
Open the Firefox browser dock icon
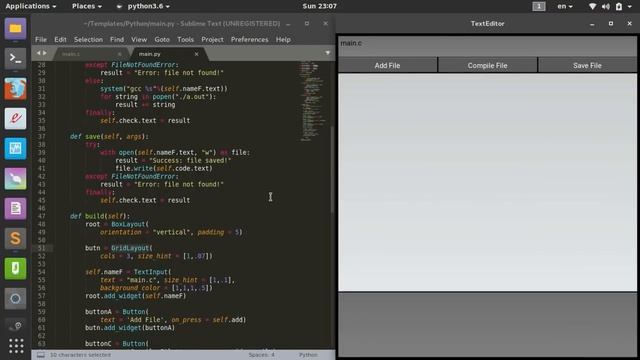[16, 89]
